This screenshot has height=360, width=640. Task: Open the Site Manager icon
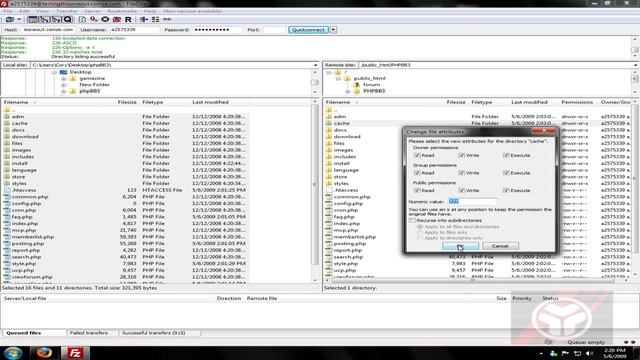click(9, 19)
